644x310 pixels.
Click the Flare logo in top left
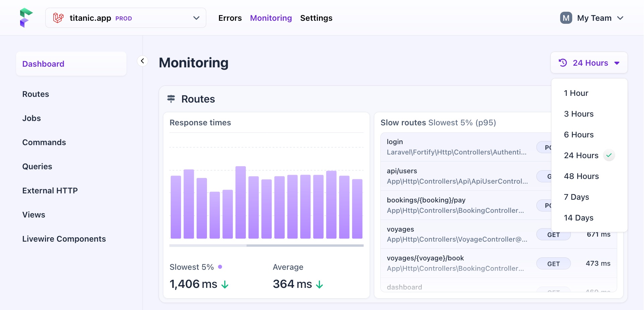coord(26,17)
